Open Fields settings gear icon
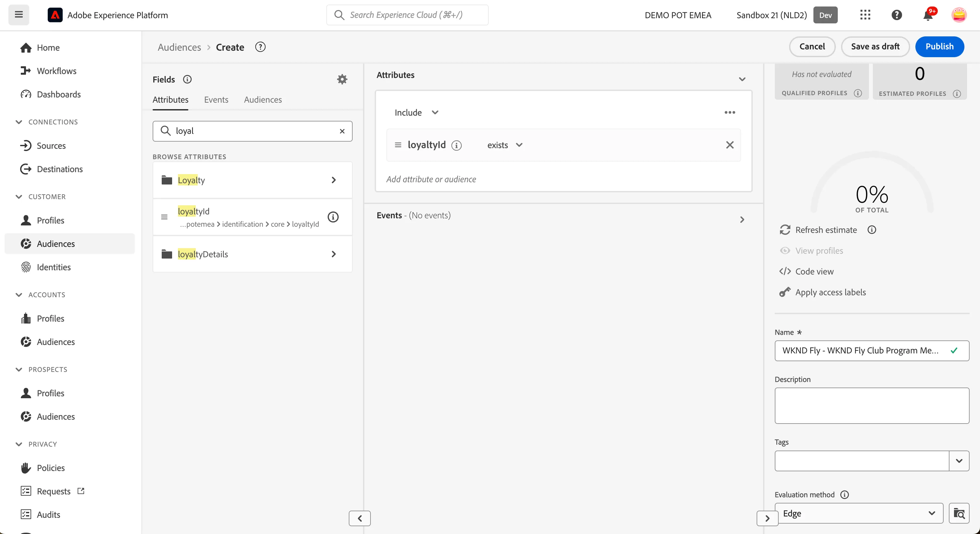 pos(342,79)
